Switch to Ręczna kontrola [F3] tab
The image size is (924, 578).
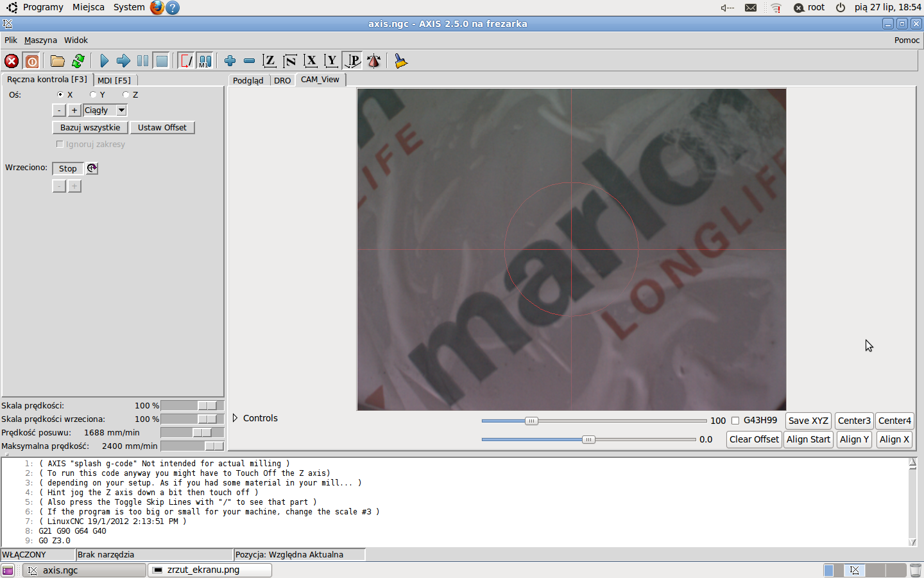pyautogui.click(x=47, y=80)
